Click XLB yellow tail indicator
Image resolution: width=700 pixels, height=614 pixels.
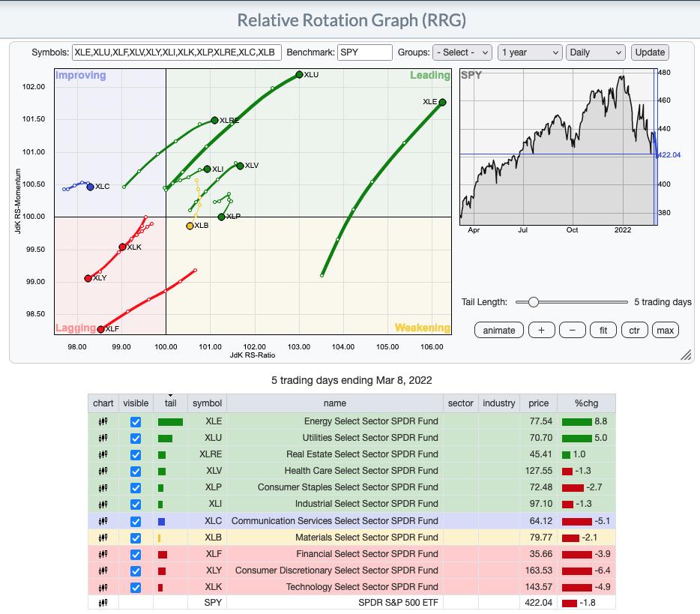(160, 538)
